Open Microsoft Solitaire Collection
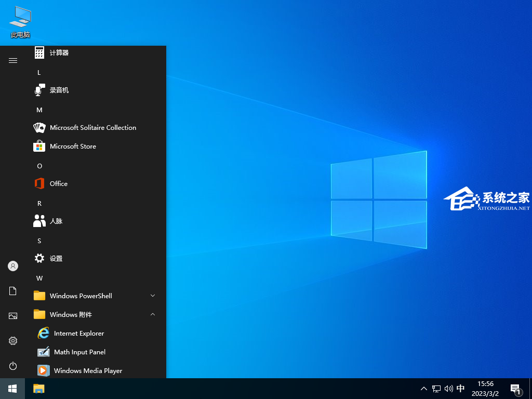 pyautogui.click(x=92, y=127)
